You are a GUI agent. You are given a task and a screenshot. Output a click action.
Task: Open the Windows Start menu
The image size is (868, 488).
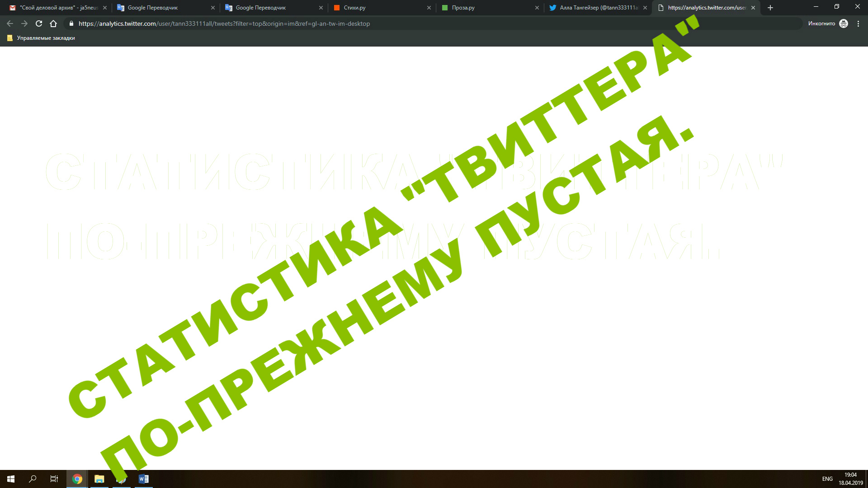(11, 479)
